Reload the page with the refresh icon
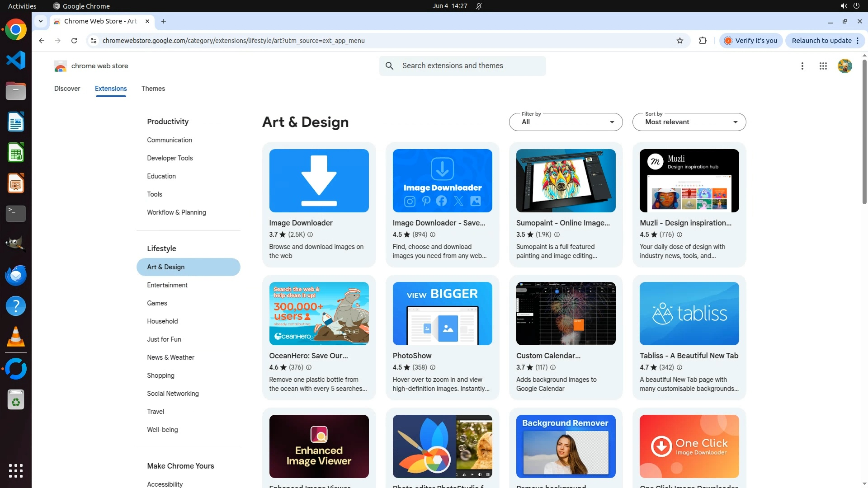 tap(74, 41)
